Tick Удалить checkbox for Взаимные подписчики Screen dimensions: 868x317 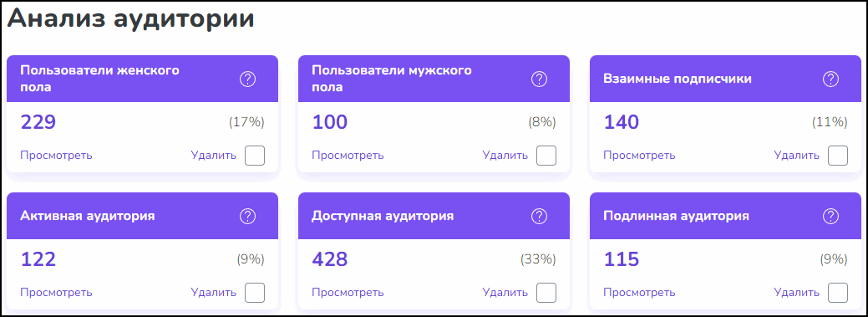(838, 156)
